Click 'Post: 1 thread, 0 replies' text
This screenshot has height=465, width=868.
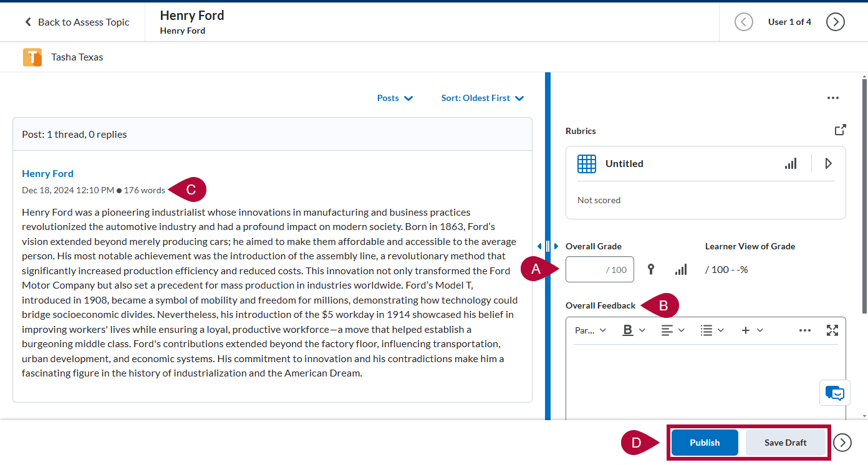(x=74, y=134)
